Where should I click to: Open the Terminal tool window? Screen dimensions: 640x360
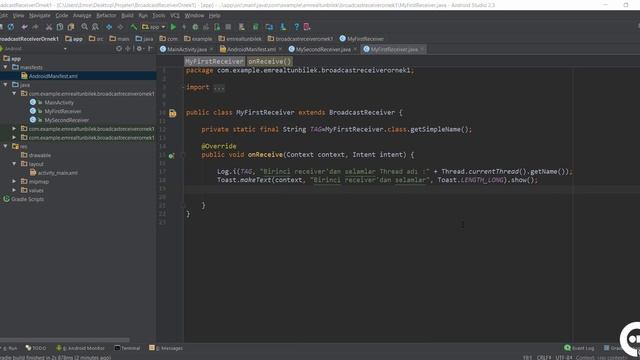pyautogui.click(x=127, y=348)
